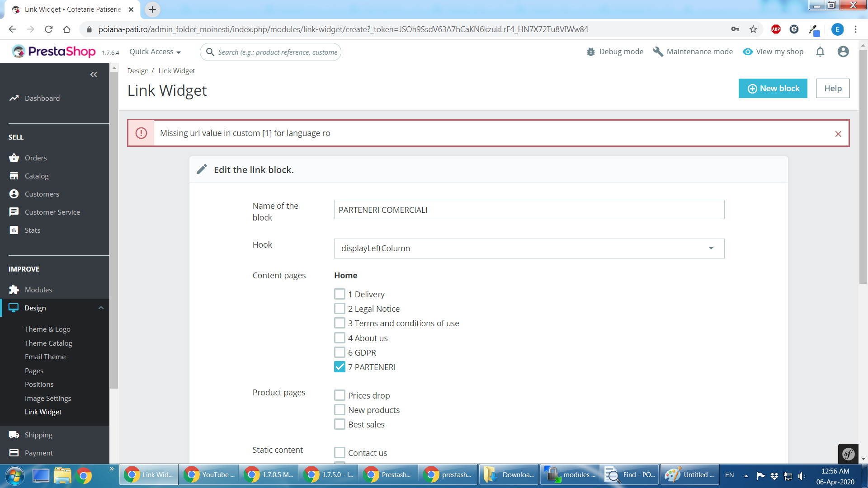Open the employee profile avatar icon
Image resolution: width=868 pixels, height=488 pixels.
(x=843, y=52)
